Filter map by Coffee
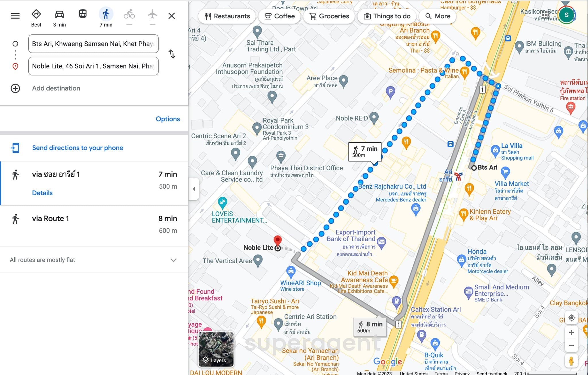This screenshot has width=588, height=375. pyautogui.click(x=280, y=16)
